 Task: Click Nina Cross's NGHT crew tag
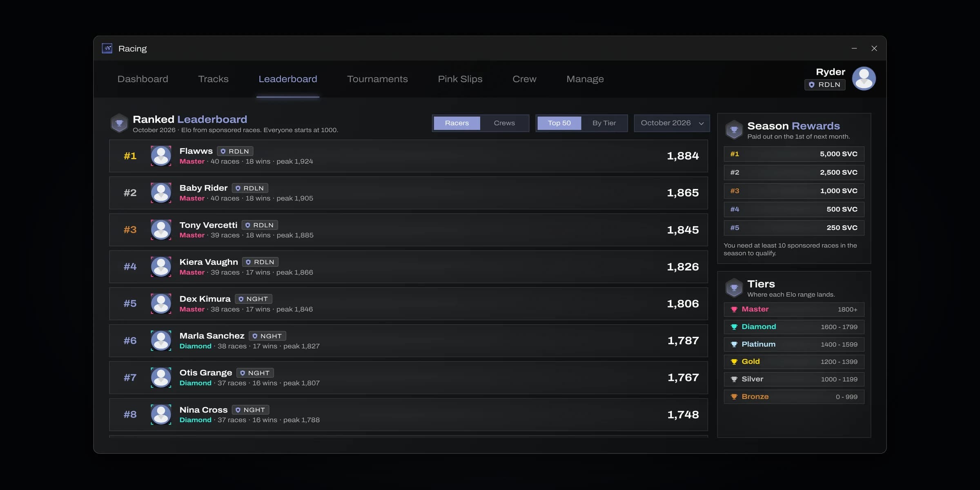(x=251, y=410)
